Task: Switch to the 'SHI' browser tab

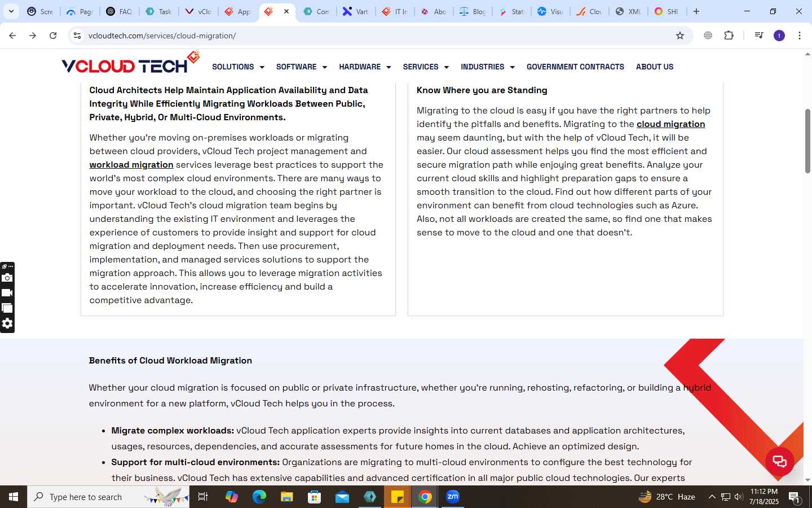Action: pyautogui.click(x=667, y=11)
